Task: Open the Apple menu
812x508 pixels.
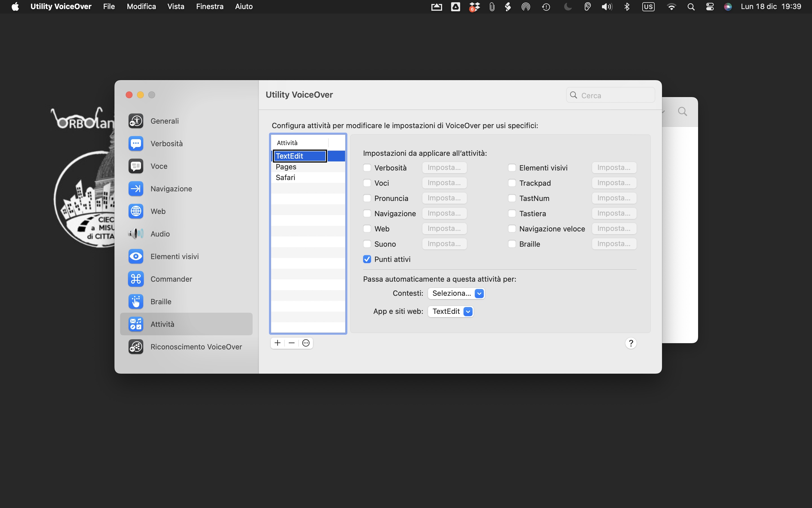Action: [x=15, y=7]
